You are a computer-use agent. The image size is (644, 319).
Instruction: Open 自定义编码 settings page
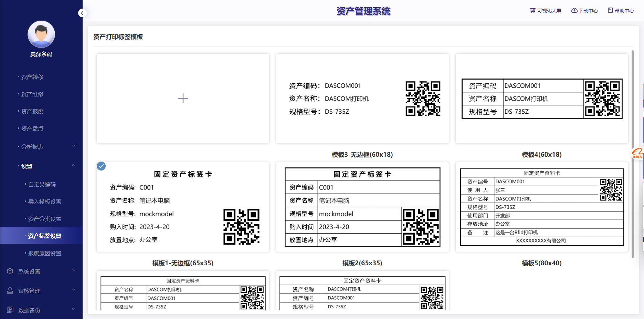pos(42,185)
